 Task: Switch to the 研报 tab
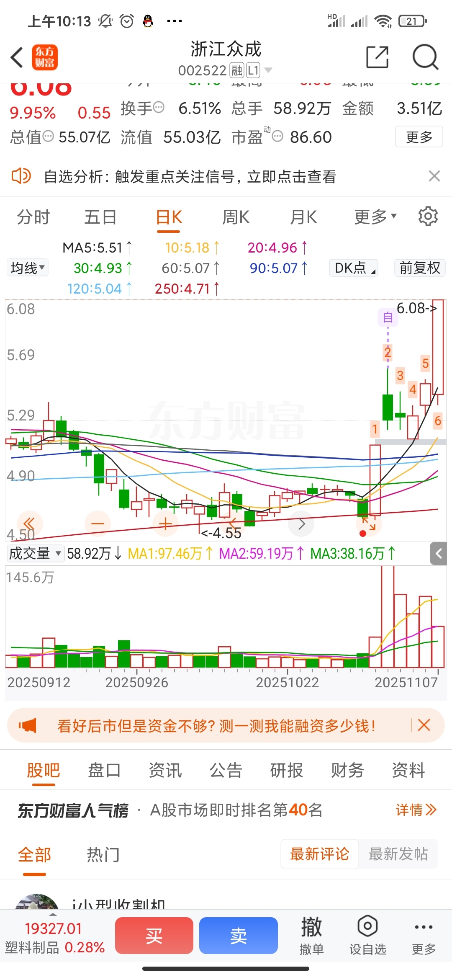pyautogui.click(x=287, y=770)
